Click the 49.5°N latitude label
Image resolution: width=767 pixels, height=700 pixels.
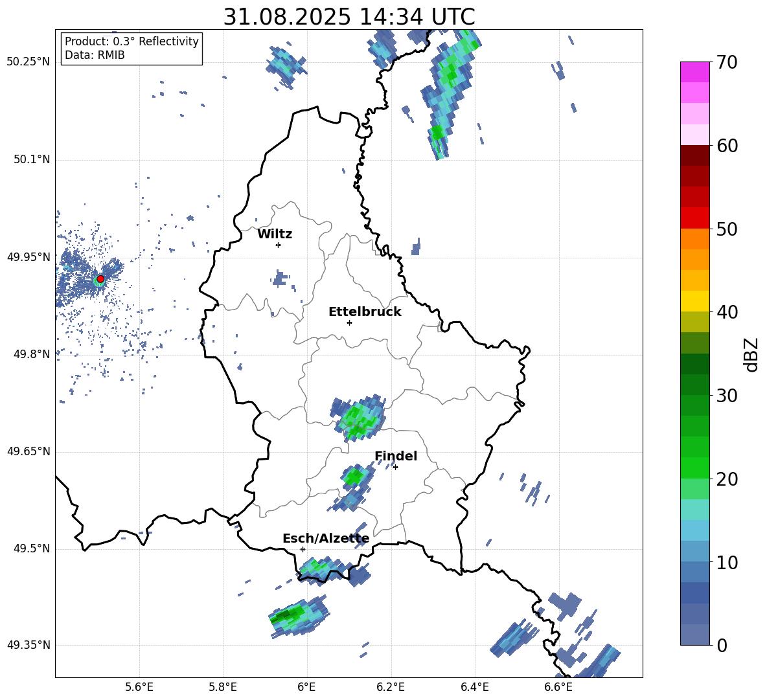31,548
